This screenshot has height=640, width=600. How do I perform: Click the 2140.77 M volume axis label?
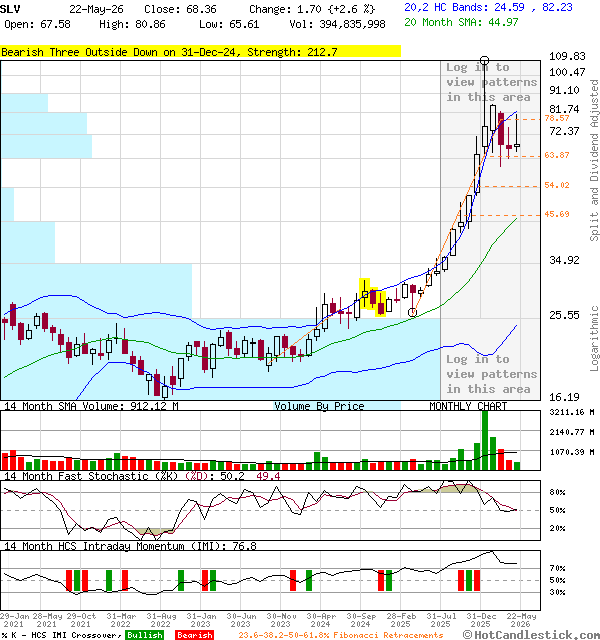(571, 432)
